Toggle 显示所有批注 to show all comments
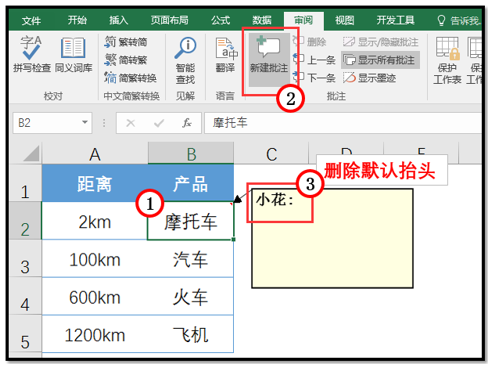 click(380, 60)
